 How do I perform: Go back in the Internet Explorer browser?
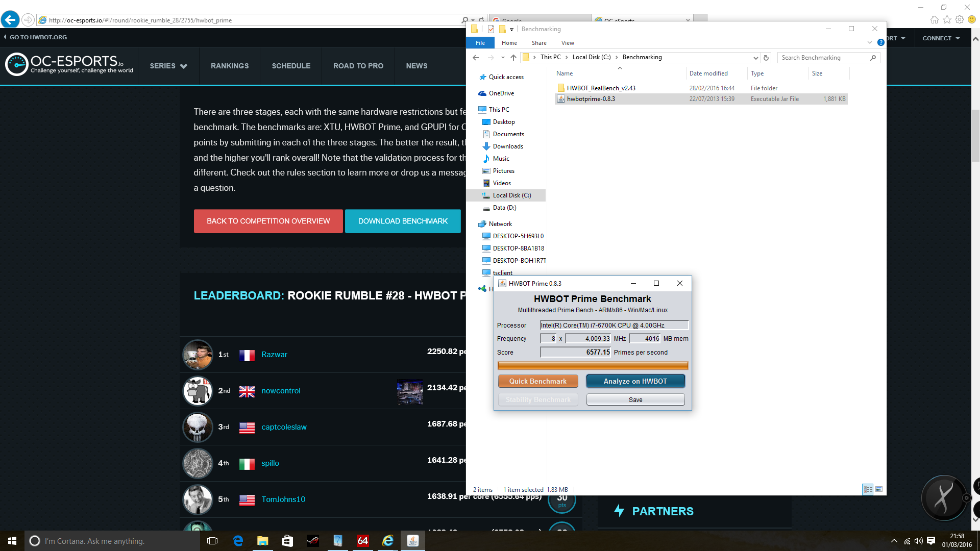[10, 20]
